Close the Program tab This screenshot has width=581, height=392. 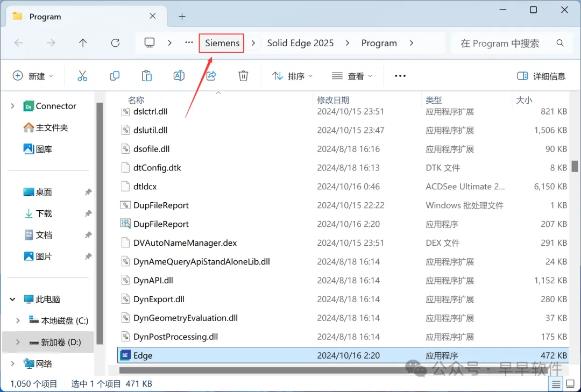[153, 16]
